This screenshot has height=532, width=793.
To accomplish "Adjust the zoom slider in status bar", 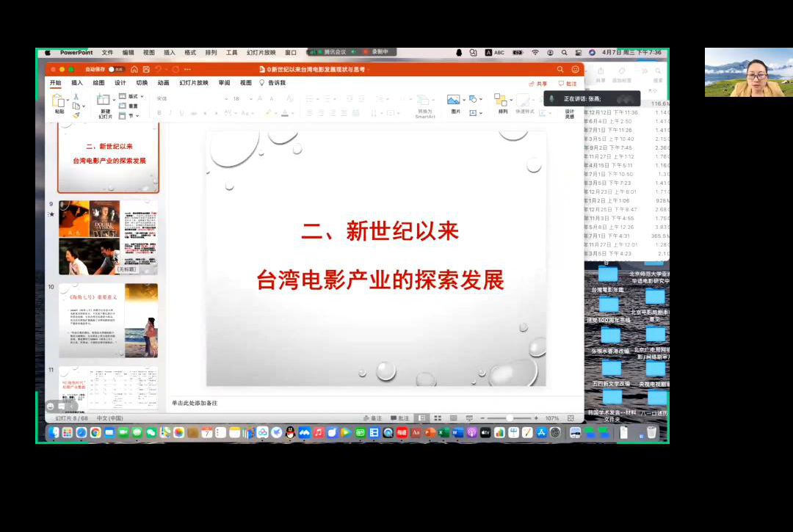I will (x=510, y=418).
